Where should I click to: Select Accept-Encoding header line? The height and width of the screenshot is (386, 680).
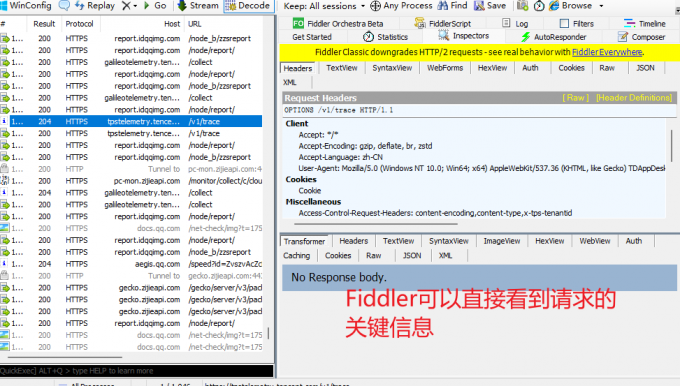pos(365,146)
